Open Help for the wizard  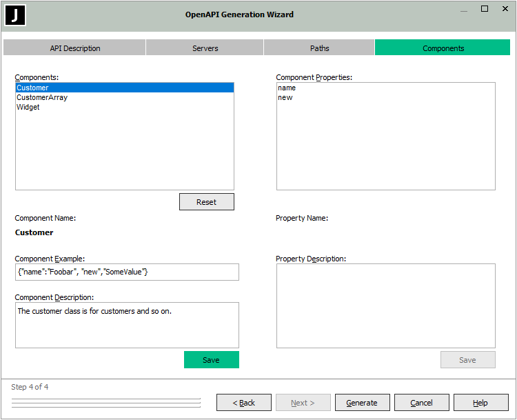click(480, 403)
